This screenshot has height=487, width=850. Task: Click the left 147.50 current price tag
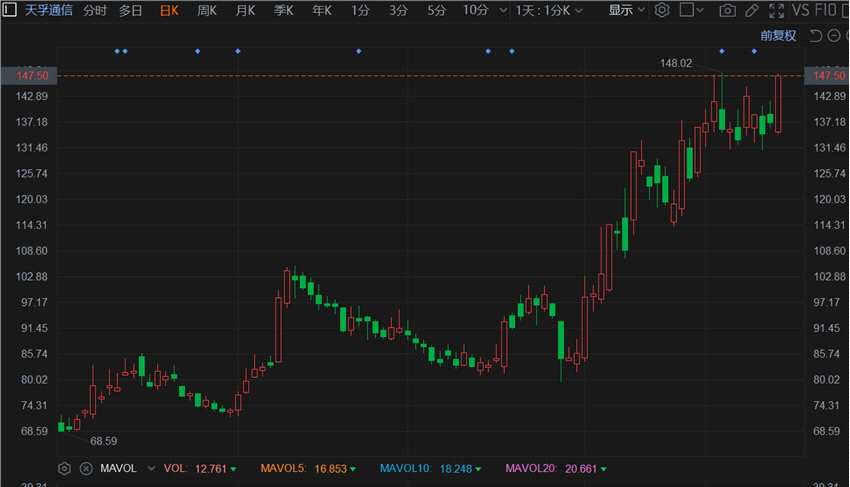point(28,75)
